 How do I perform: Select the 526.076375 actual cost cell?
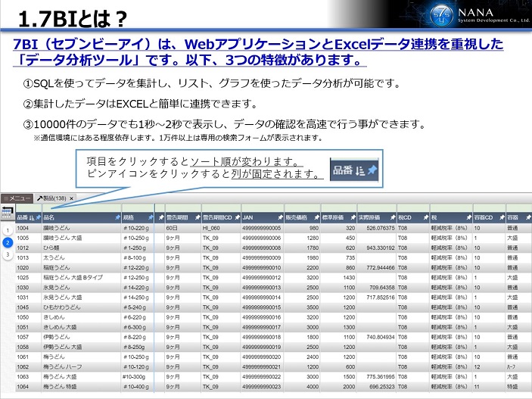pos(377,228)
